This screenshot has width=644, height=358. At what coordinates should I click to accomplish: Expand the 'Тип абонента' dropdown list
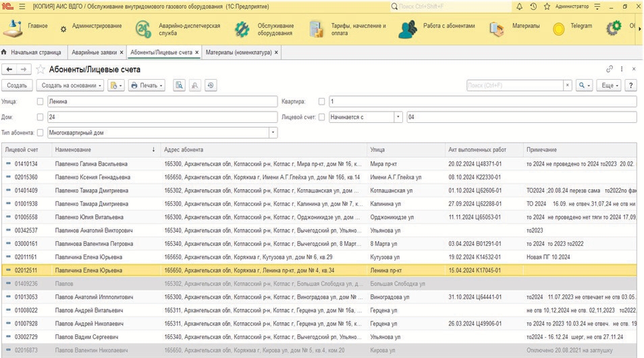coord(273,132)
